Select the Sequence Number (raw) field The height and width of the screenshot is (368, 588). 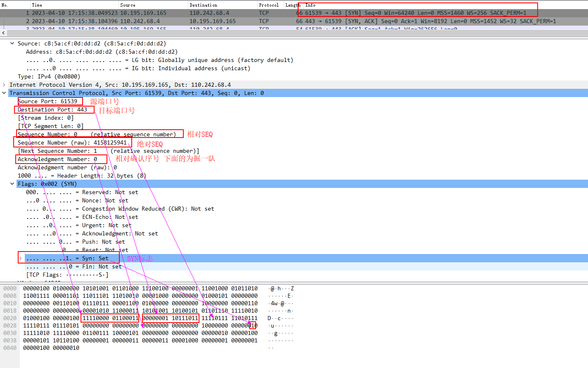pos(72,142)
